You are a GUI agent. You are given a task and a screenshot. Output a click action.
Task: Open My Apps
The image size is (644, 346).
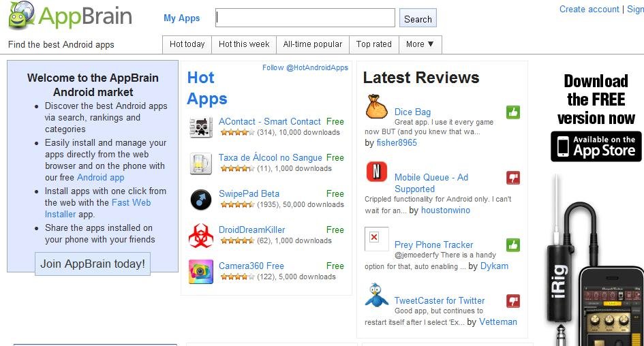pyautogui.click(x=181, y=18)
